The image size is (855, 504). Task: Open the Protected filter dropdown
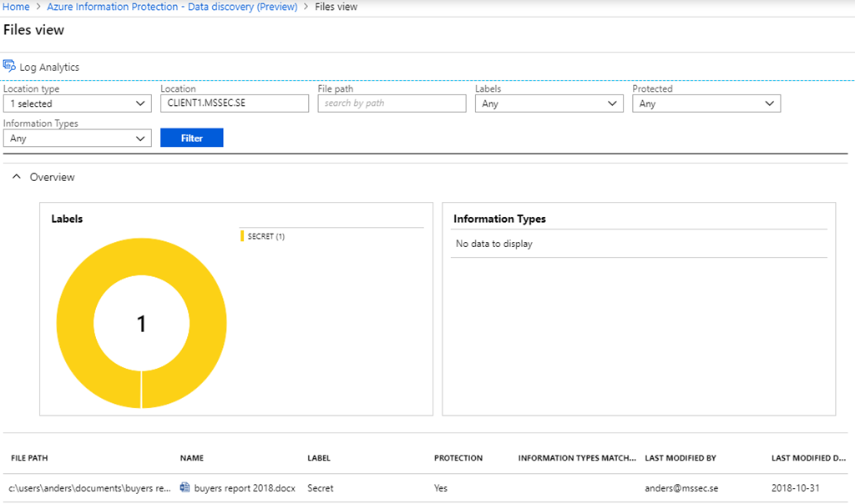click(706, 103)
